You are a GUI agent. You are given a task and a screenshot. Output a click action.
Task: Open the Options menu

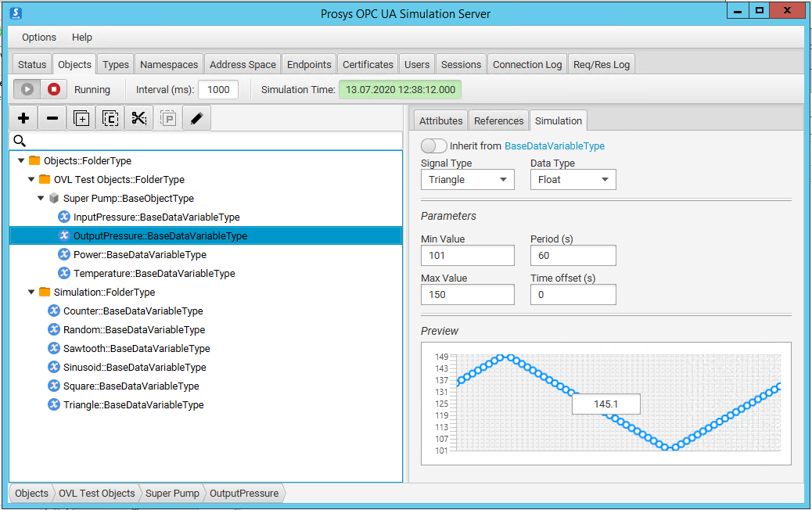[x=39, y=38]
